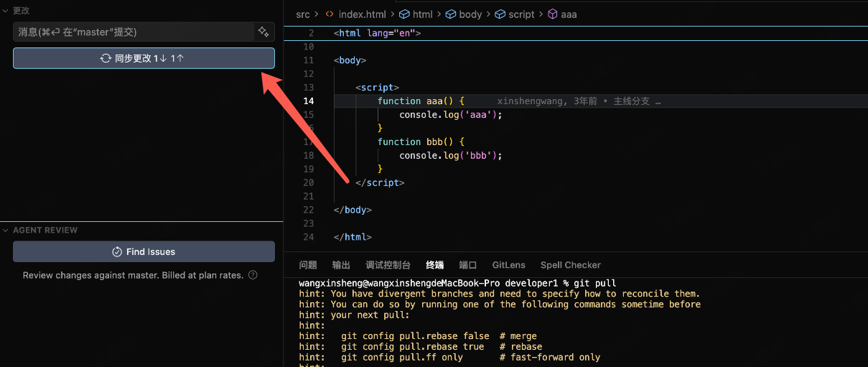Click the orange HTML file icon in breadcrumb
The image size is (868, 367).
click(x=330, y=14)
